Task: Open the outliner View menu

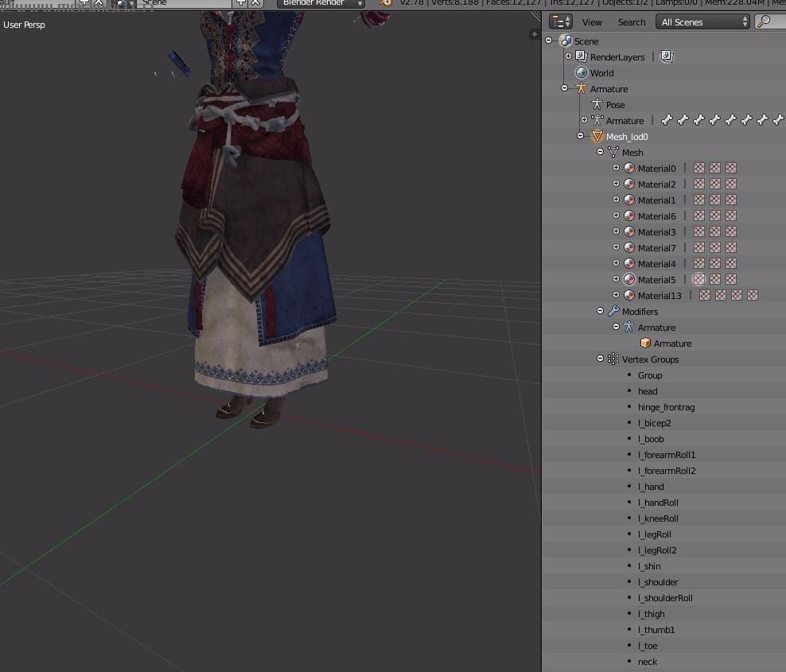Action: click(592, 22)
